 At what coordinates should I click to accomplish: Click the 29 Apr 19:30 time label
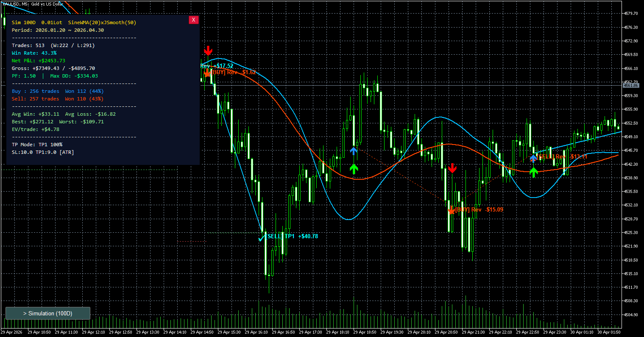(392, 332)
